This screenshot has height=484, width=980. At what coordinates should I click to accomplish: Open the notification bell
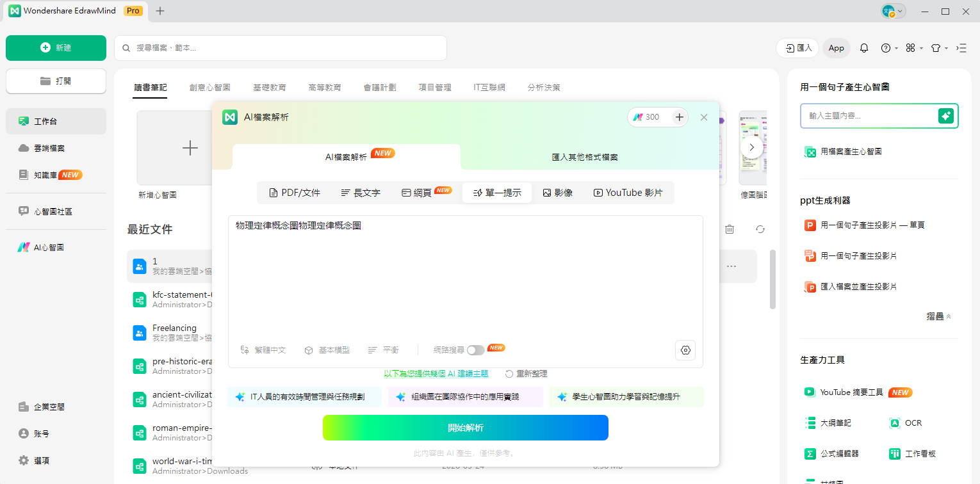coord(863,48)
